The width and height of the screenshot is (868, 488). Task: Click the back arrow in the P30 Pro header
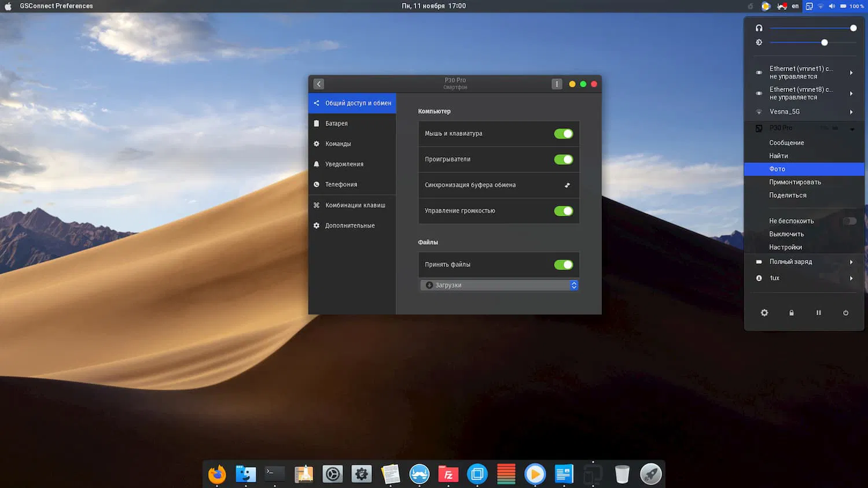point(319,84)
